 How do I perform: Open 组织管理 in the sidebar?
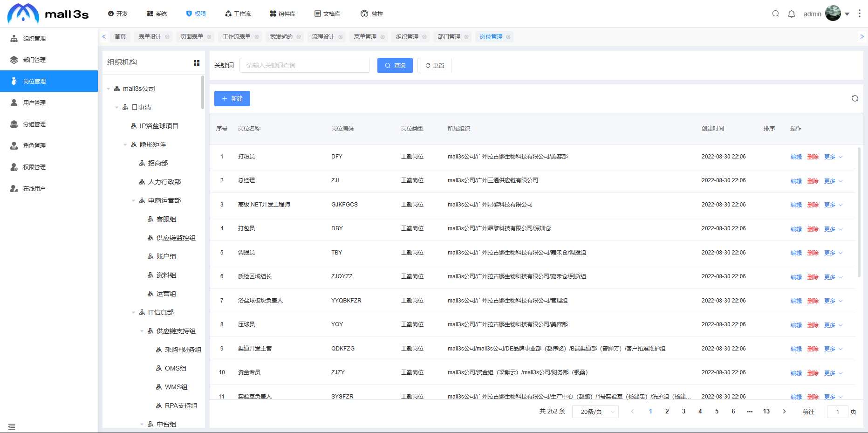pos(49,38)
